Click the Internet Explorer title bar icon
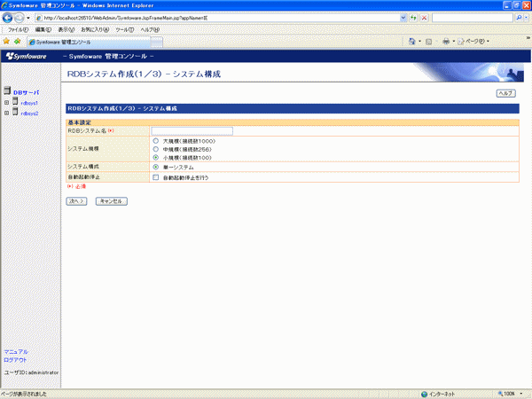 pyautogui.click(x=4, y=5)
